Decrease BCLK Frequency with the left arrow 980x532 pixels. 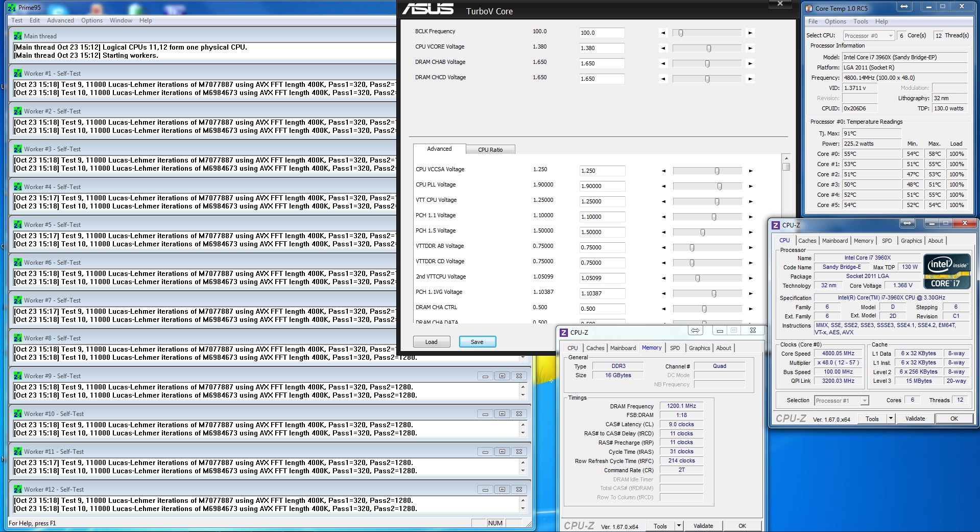(663, 33)
